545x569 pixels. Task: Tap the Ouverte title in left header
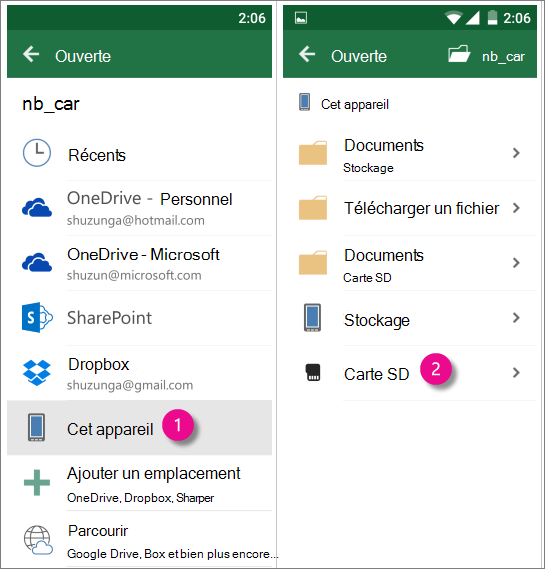tap(83, 56)
